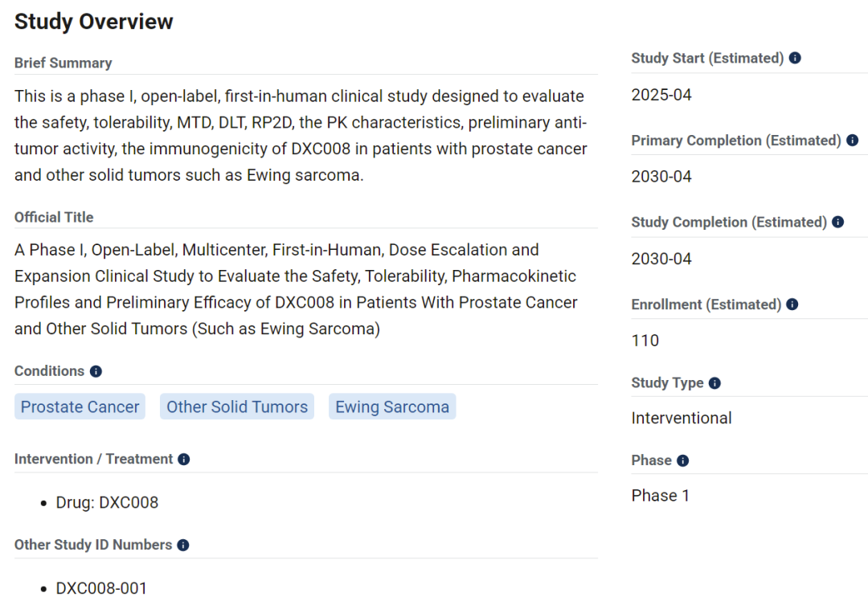The image size is (868, 605).
Task: Click the DXC008-001 study ID entry
Action: [101, 588]
